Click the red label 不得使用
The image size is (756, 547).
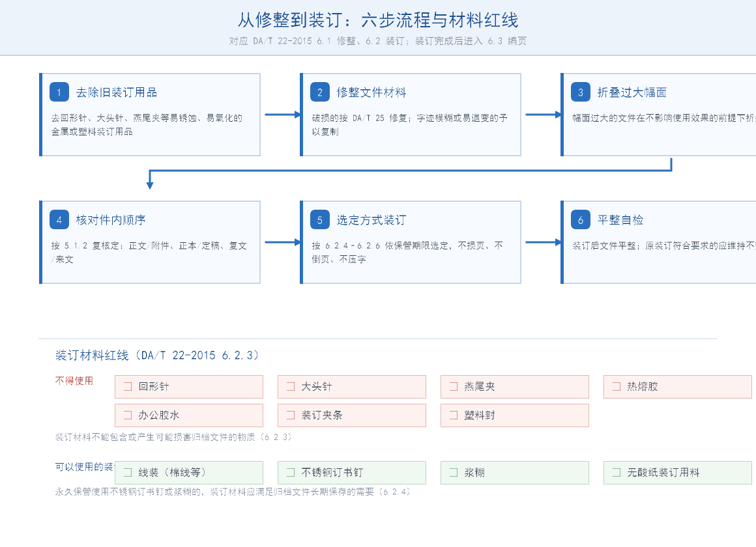pyautogui.click(x=74, y=381)
